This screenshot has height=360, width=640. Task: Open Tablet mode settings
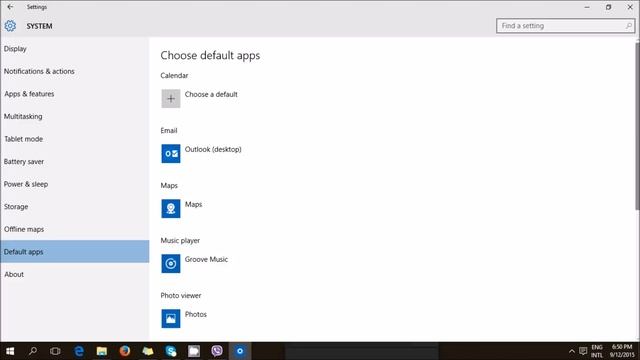[x=75, y=139]
